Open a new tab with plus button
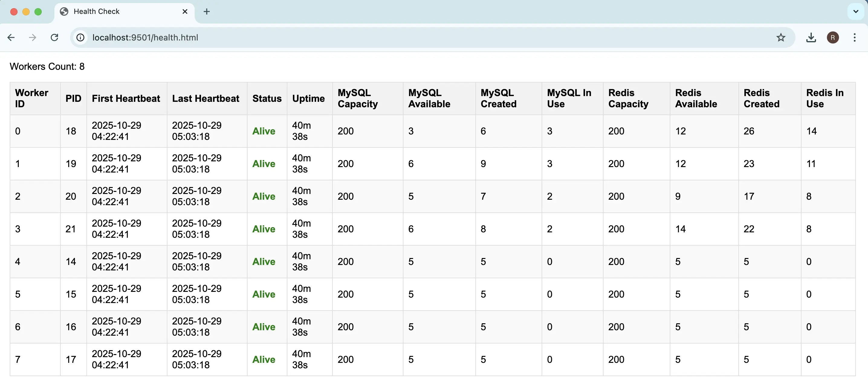This screenshot has height=384, width=868. [x=206, y=11]
